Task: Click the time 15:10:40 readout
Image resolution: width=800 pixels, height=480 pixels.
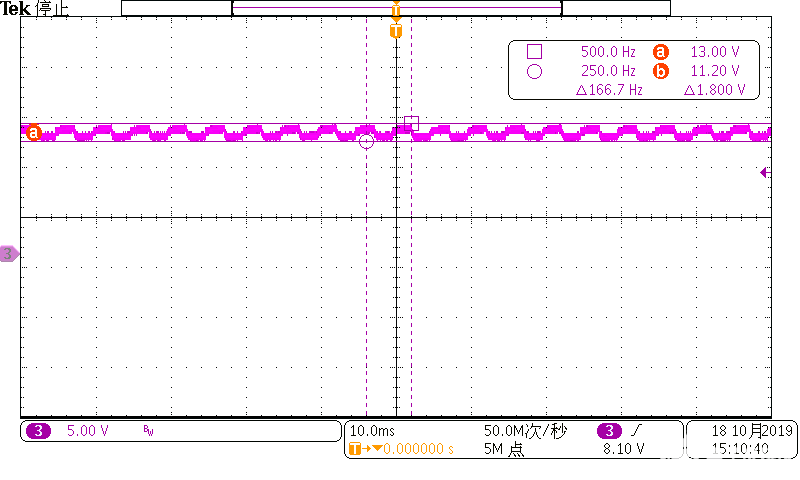Action: click(740, 449)
